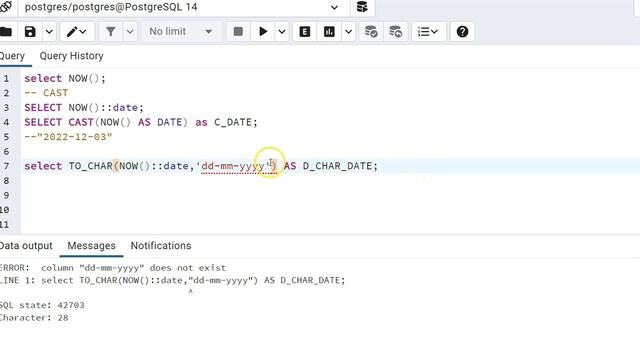Click the 'SQL state: 42703' line
This screenshot has width=640, height=360.
[x=42, y=305]
